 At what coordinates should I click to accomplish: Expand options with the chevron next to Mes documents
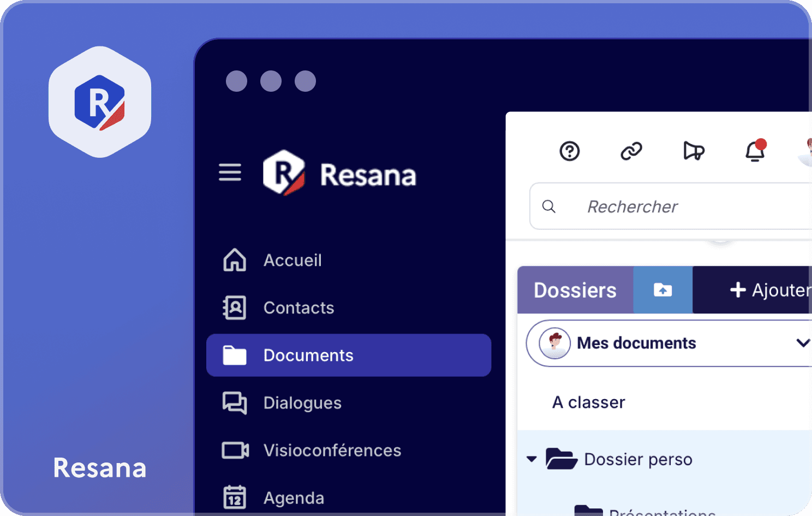(x=802, y=343)
